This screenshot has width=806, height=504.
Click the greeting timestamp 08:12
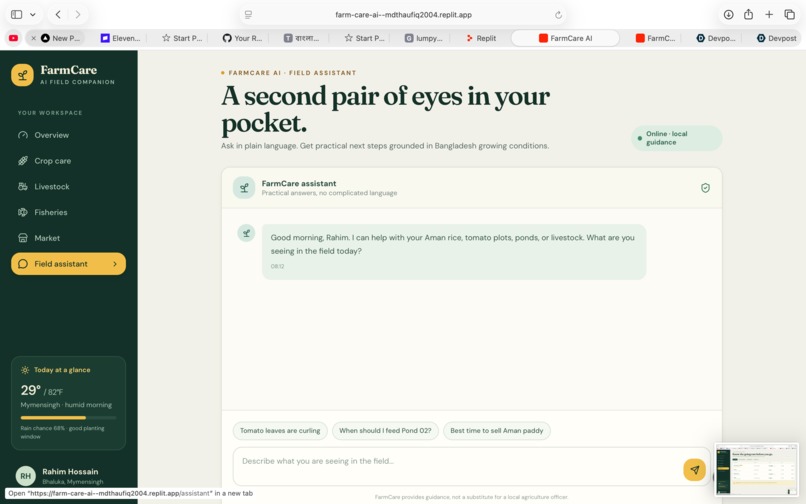click(x=278, y=266)
